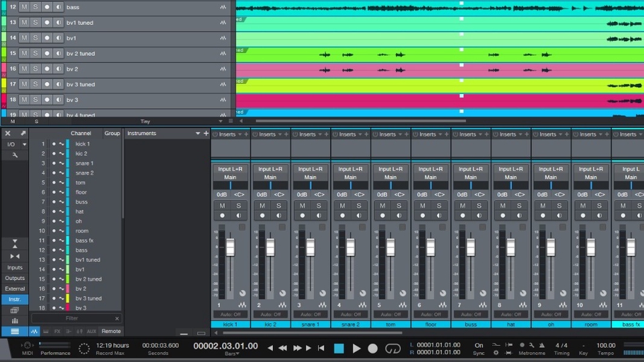Viewport: 644px width, 362px height.
Task: Click the arrangement horizontal scrollbar
Action: [361, 121]
